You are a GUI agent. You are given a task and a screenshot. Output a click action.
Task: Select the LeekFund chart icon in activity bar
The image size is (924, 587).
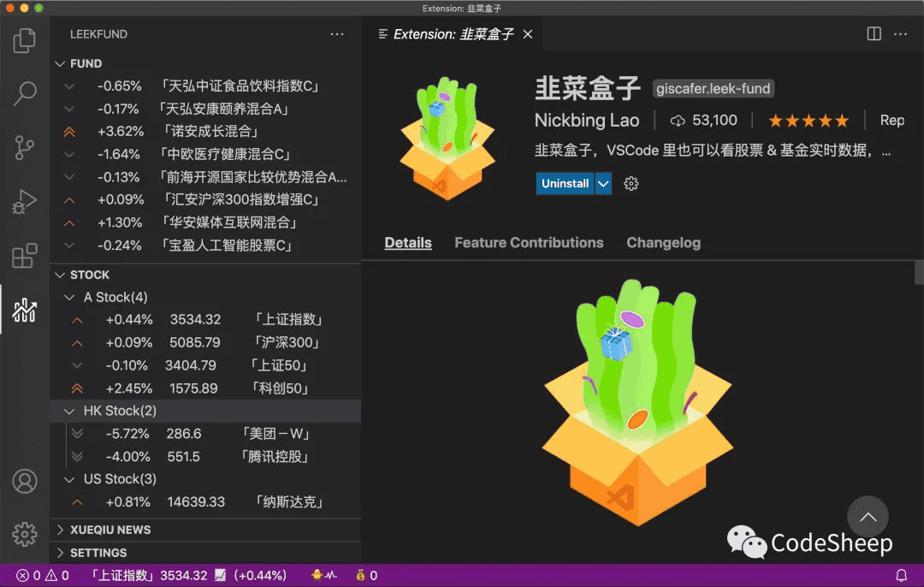tap(24, 310)
